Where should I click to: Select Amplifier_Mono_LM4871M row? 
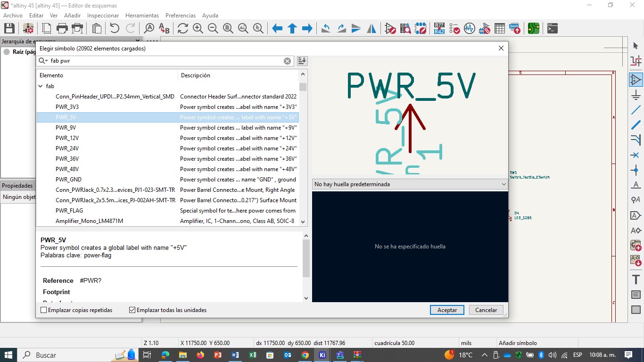[x=167, y=221]
